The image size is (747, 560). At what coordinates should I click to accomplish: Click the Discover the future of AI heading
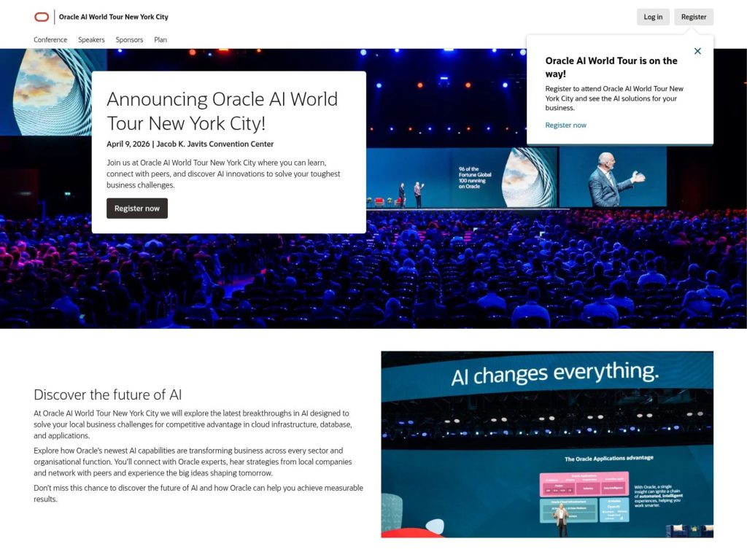[107, 394]
